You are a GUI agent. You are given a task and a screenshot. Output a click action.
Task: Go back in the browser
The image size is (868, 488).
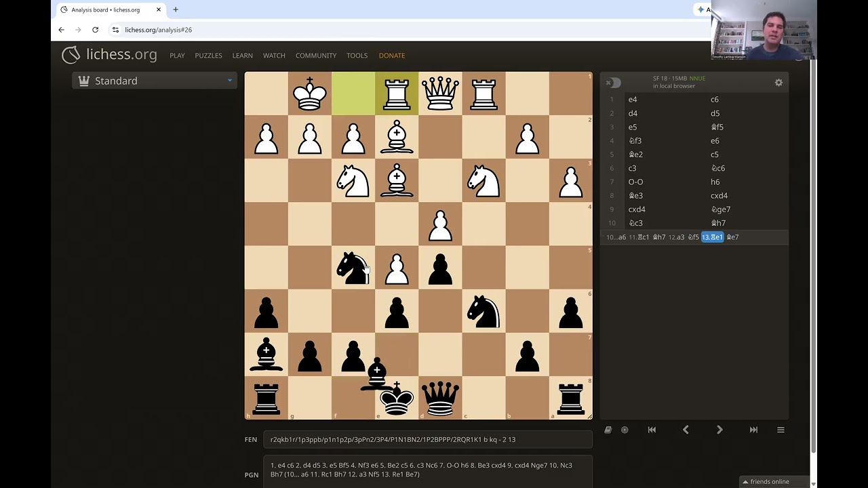click(x=61, y=30)
